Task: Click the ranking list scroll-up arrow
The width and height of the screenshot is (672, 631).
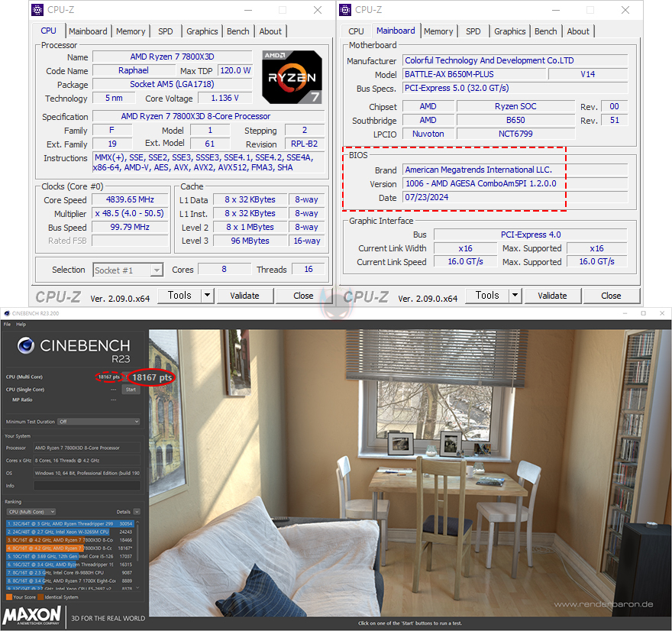Action: 137,522
